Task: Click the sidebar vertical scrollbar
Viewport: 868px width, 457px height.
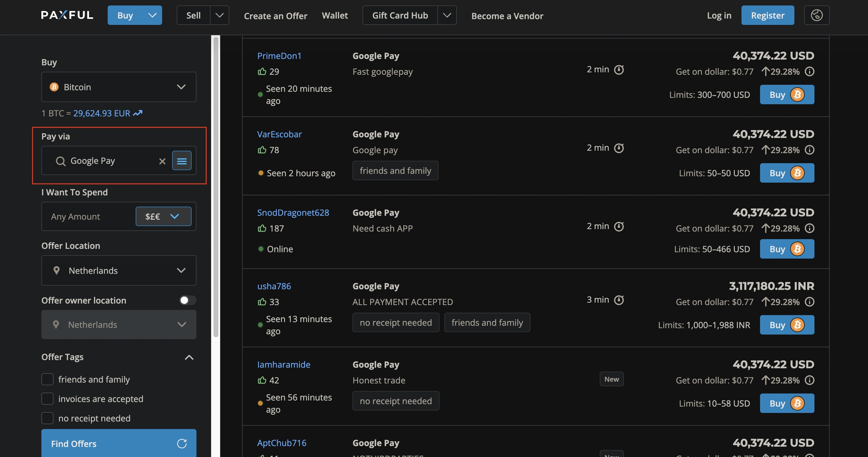Action: [216, 187]
